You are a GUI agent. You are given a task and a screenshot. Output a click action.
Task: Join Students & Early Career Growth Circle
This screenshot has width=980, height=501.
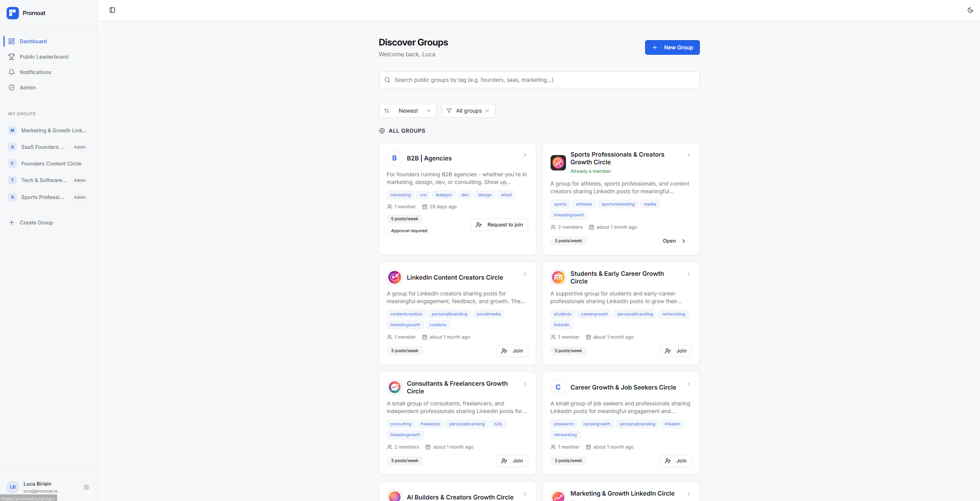click(x=676, y=351)
